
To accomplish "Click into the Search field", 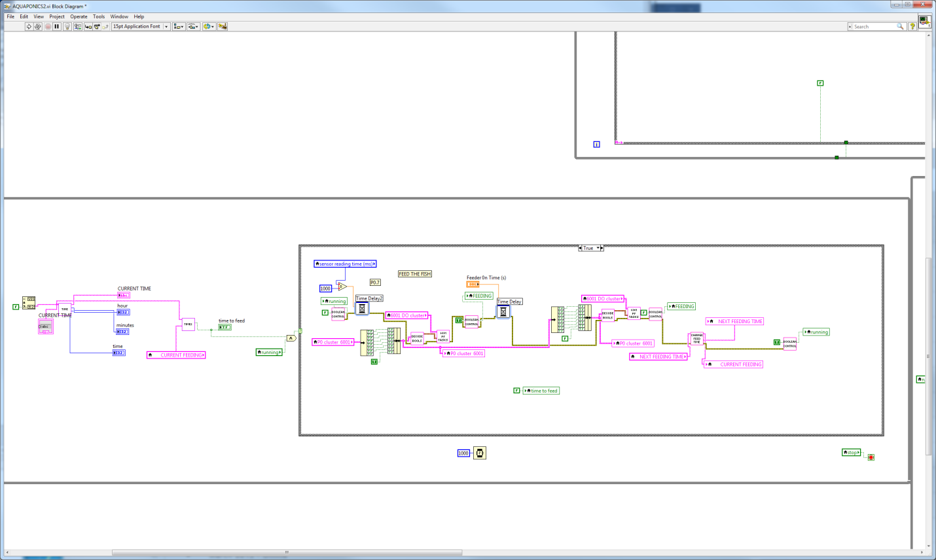I will click(874, 27).
